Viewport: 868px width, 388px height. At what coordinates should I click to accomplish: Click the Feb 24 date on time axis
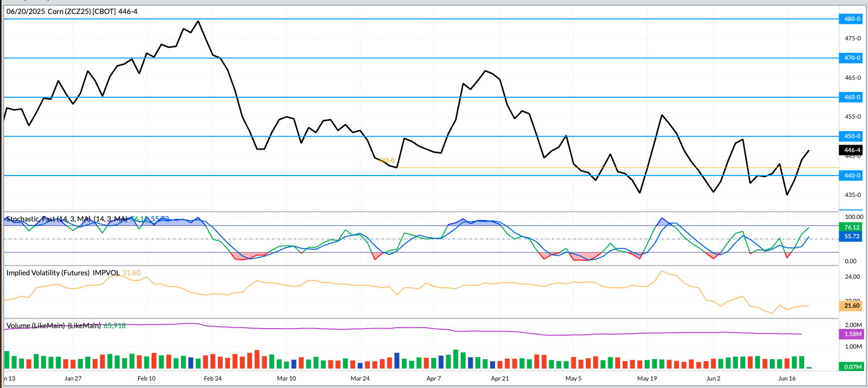tap(213, 379)
